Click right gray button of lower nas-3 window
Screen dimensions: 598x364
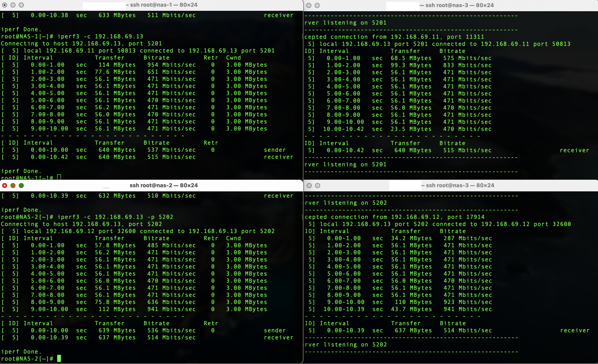coord(317,185)
